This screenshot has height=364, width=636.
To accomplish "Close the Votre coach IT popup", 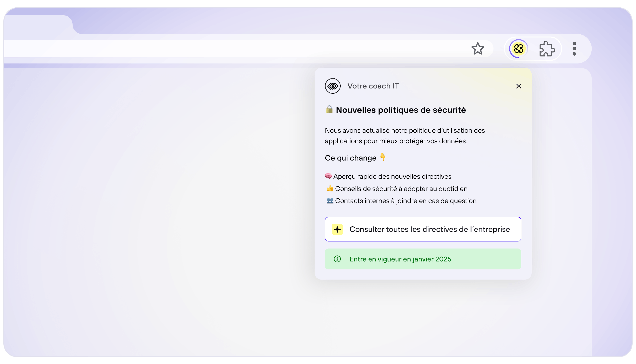I will (518, 86).
